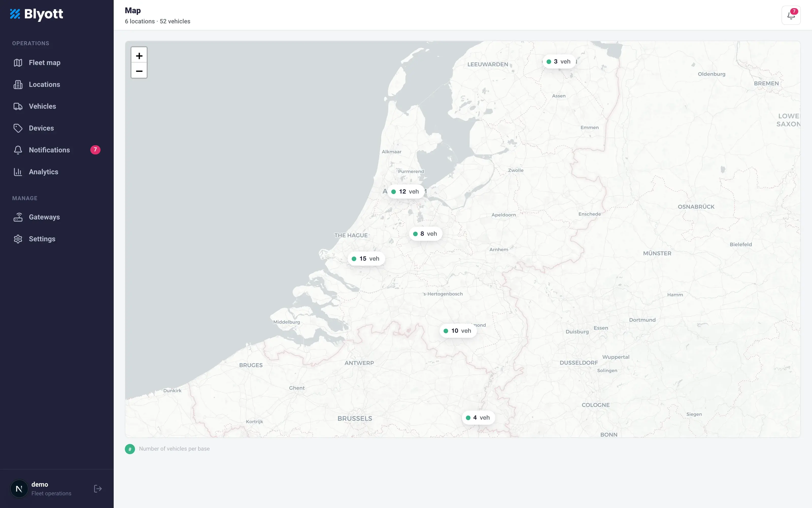Click the Map page title
812x508 pixels.
pyautogui.click(x=133, y=11)
